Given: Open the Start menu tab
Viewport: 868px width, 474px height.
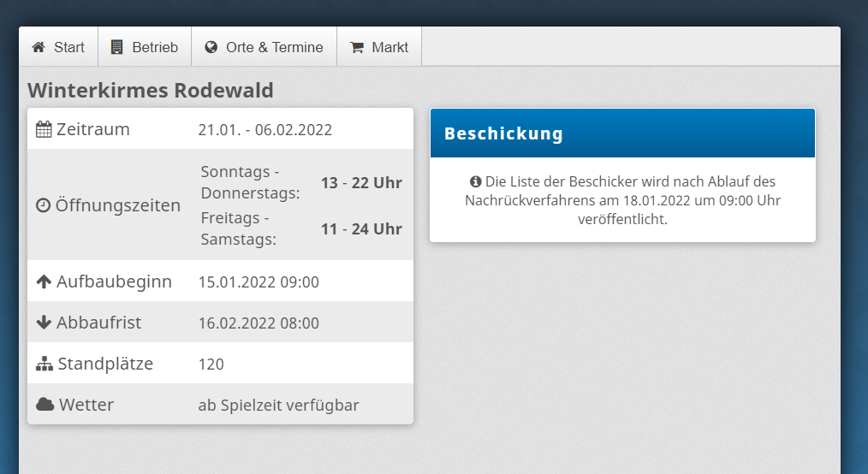Looking at the screenshot, I should pos(58,47).
